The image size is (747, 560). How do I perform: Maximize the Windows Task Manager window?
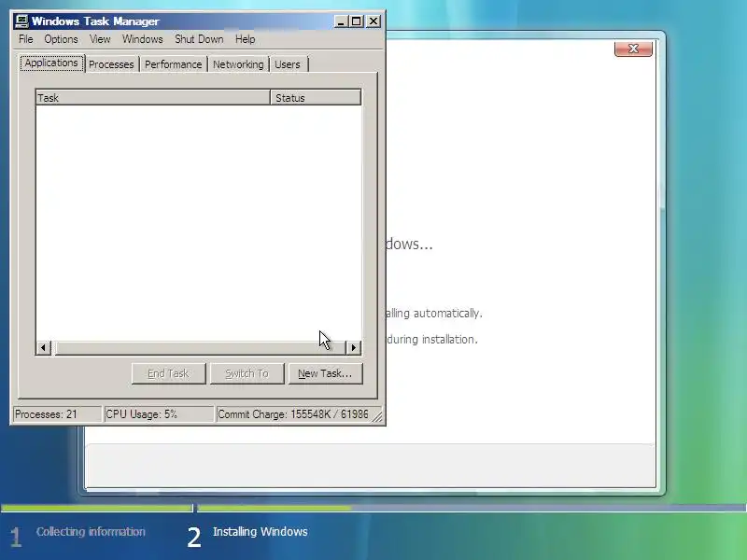pyautogui.click(x=356, y=21)
